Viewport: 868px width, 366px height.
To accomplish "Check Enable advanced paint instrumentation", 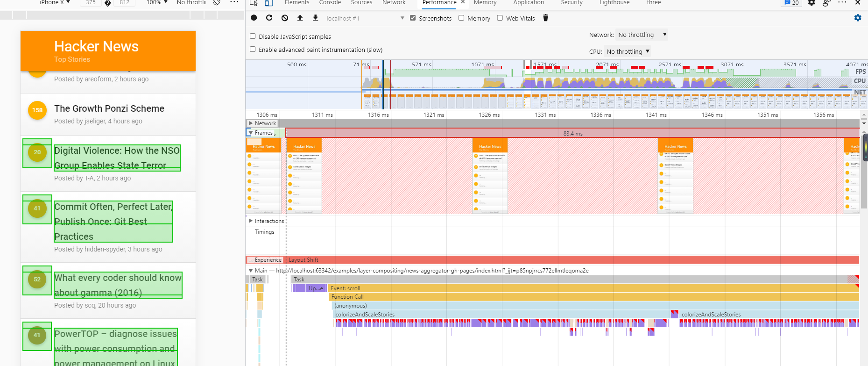I will click(253, 49).
